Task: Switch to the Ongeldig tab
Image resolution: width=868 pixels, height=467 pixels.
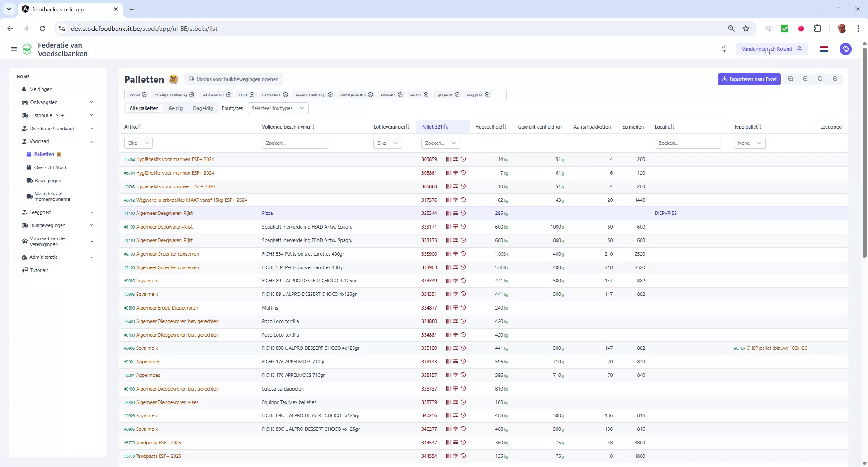Action: click(x=203, y=108)
